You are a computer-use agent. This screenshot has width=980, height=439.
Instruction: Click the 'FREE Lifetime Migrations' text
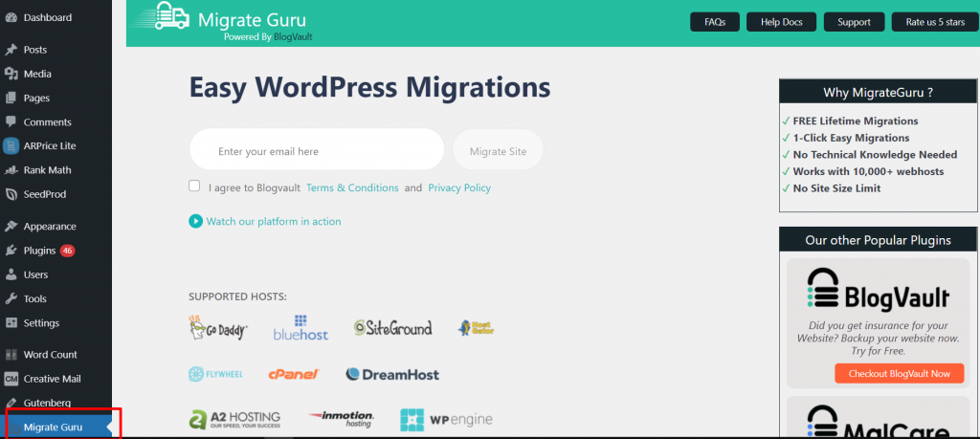click(x=856, y=121)
